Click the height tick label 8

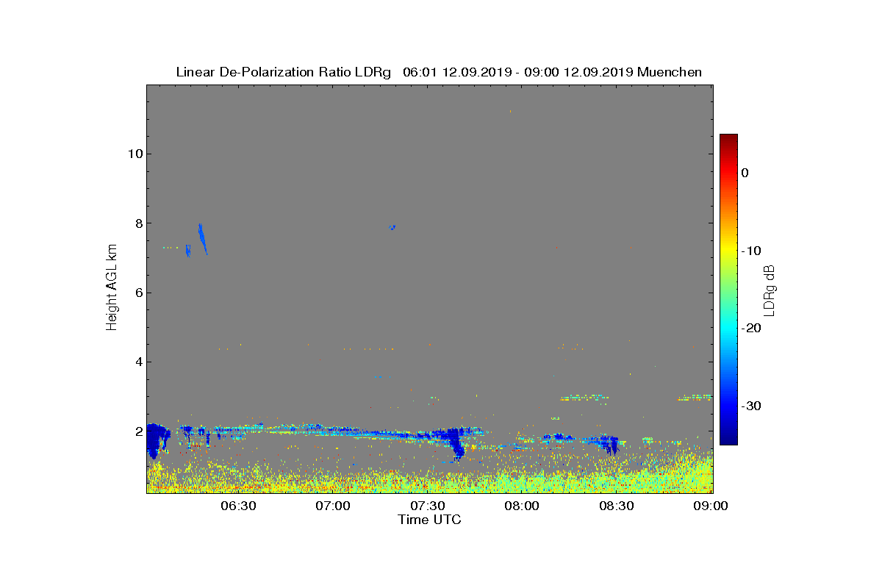(138, 223)
